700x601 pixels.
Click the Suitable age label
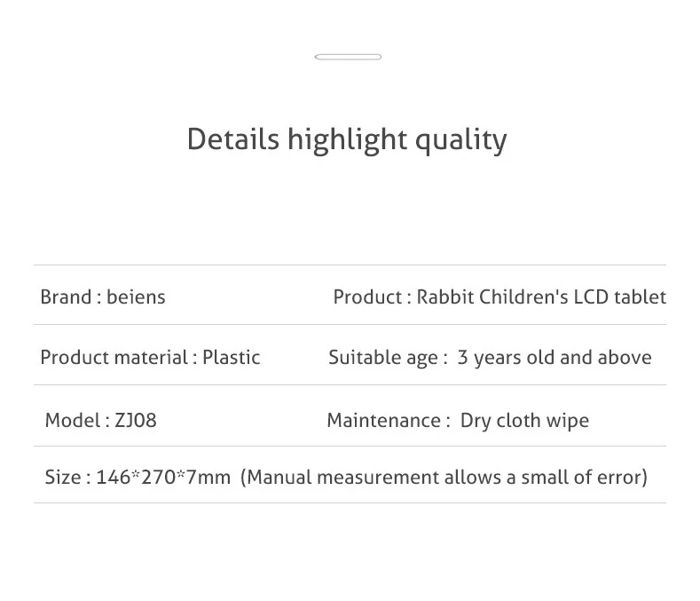click(x=383, y=358)
